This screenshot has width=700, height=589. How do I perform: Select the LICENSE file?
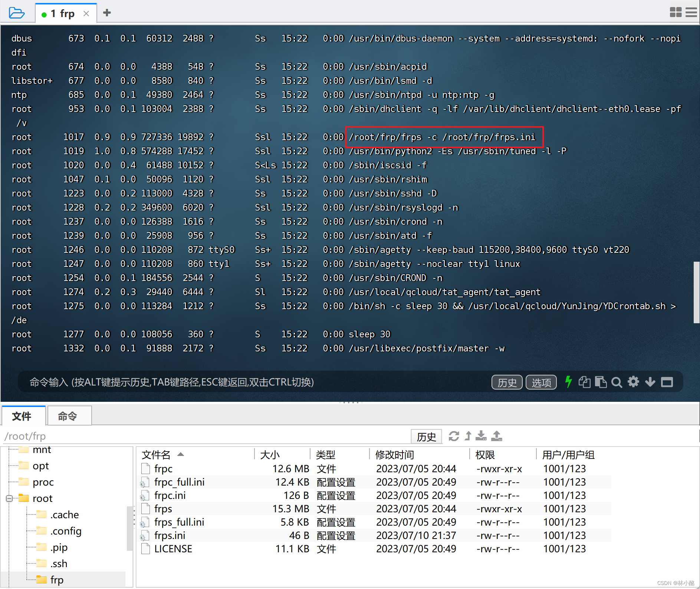(375, 549)
